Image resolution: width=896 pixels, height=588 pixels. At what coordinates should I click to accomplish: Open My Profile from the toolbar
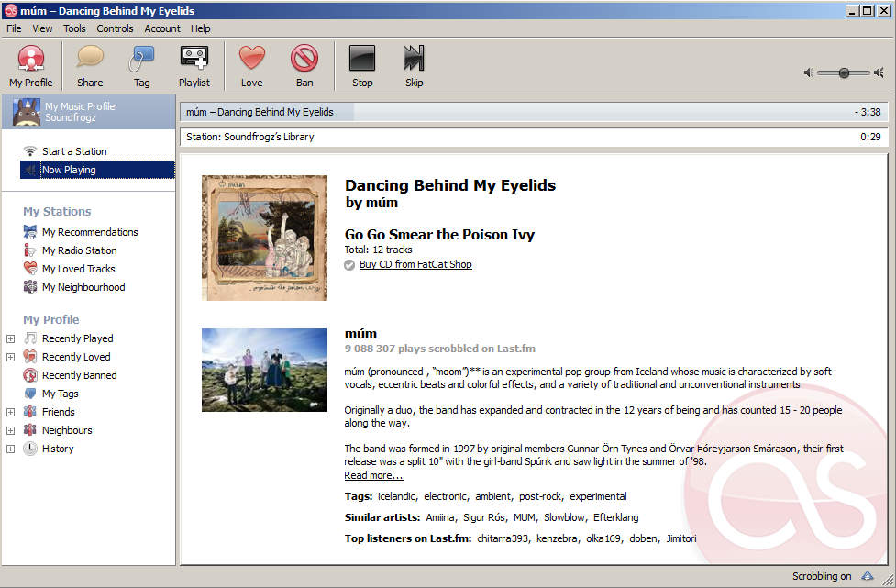point(31,66)
